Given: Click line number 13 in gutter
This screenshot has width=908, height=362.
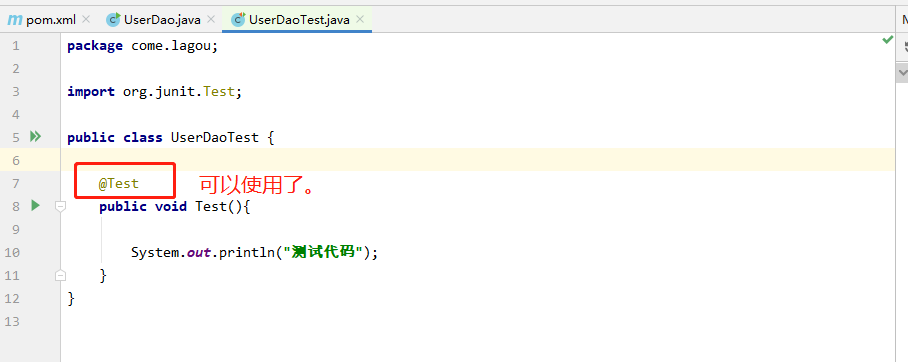Looking at the screenshot, I should pyautogui.click(x=12, y=321).
